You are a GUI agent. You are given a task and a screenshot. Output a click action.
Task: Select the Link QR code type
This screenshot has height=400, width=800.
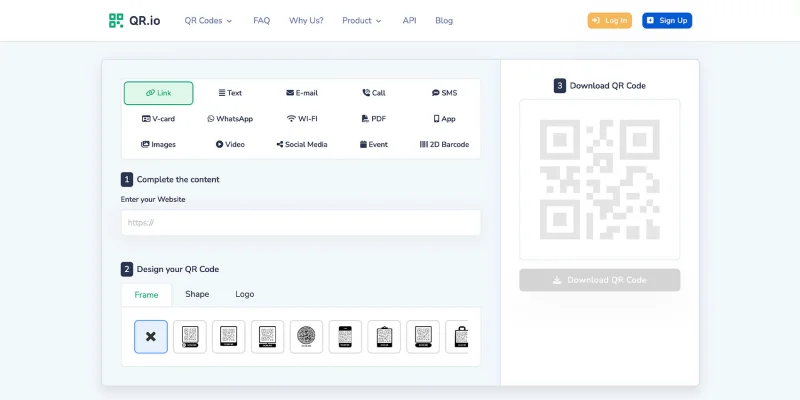(158, 93)
